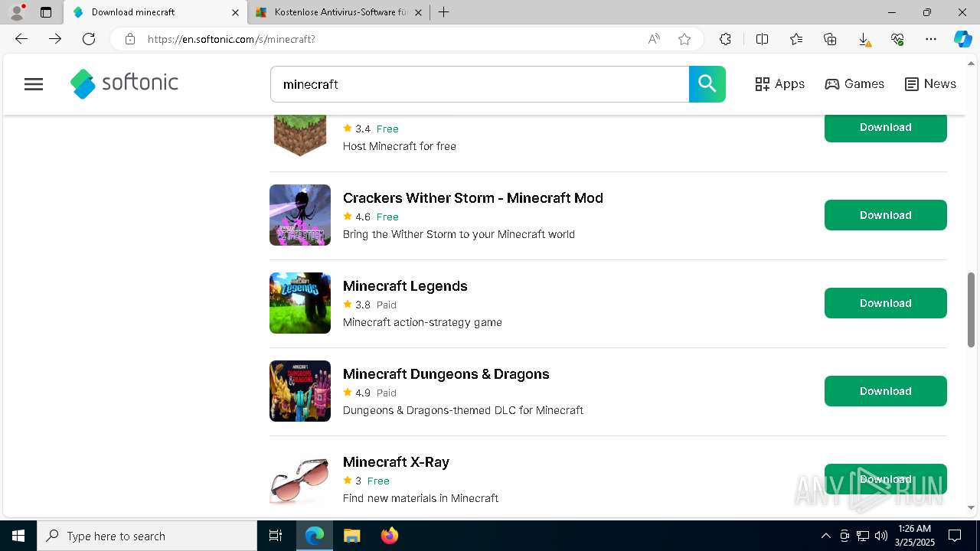Open the Games section
This screenshot has height=551, width=980.
click(854, 84)
